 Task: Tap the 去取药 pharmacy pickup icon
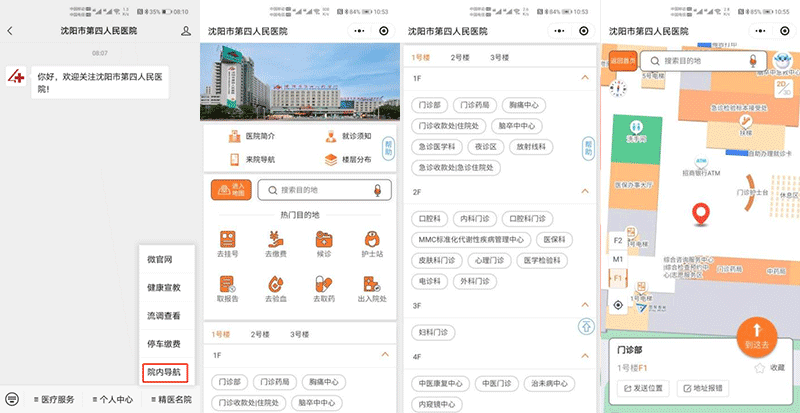pos(324,284)
